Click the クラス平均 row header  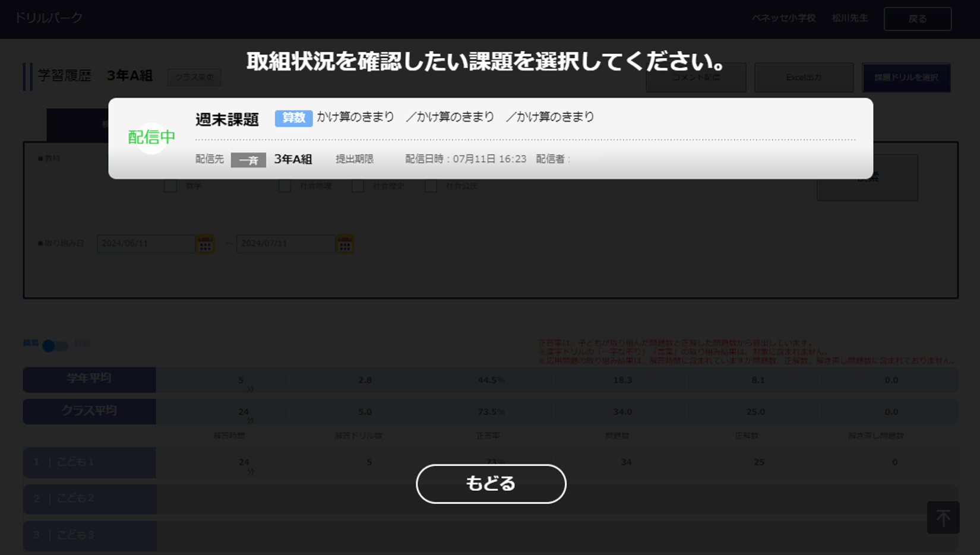click(x=89, y=411)
